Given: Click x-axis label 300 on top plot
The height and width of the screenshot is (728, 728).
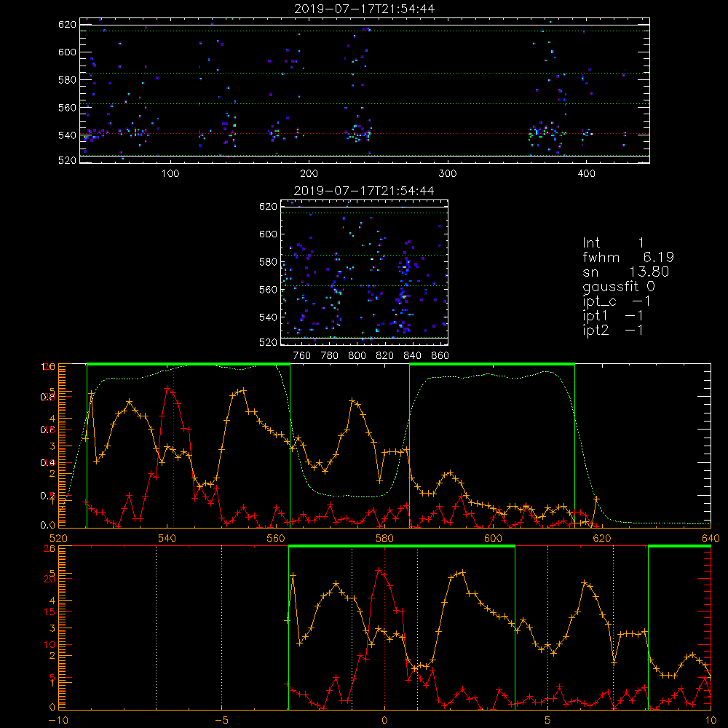Looking at the screenshot, I should (448, 174).
